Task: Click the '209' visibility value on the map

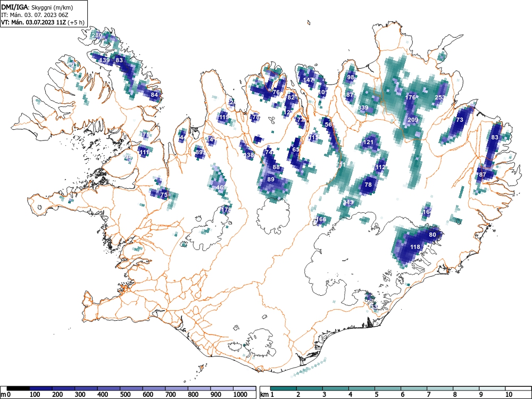Action: pos(413,119)
